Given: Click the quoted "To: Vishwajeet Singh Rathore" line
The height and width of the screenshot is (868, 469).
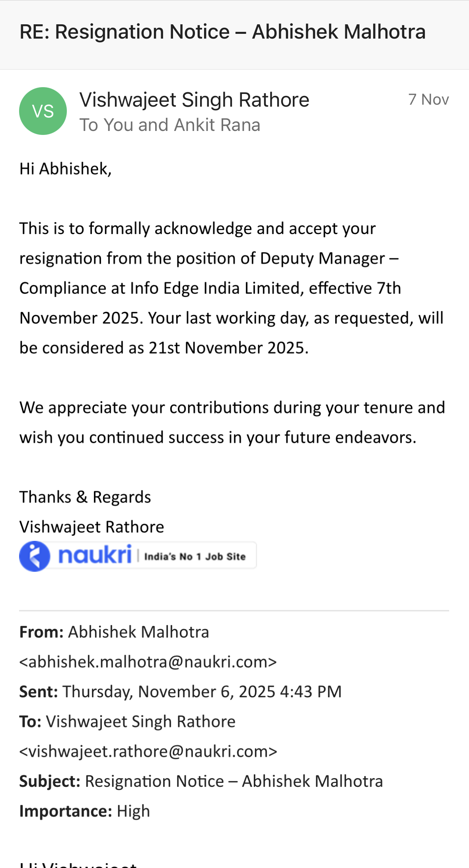Looking at the screenshot, I should [127, 722].
